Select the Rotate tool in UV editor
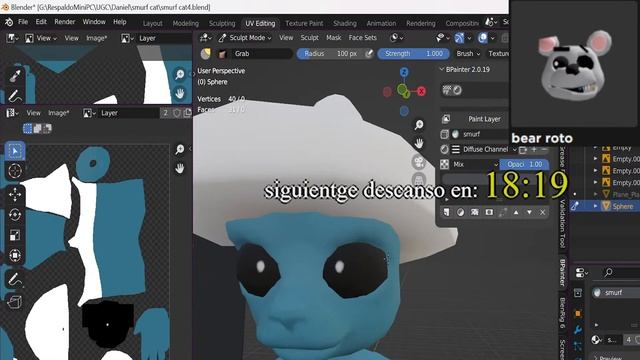 (15, 214)
